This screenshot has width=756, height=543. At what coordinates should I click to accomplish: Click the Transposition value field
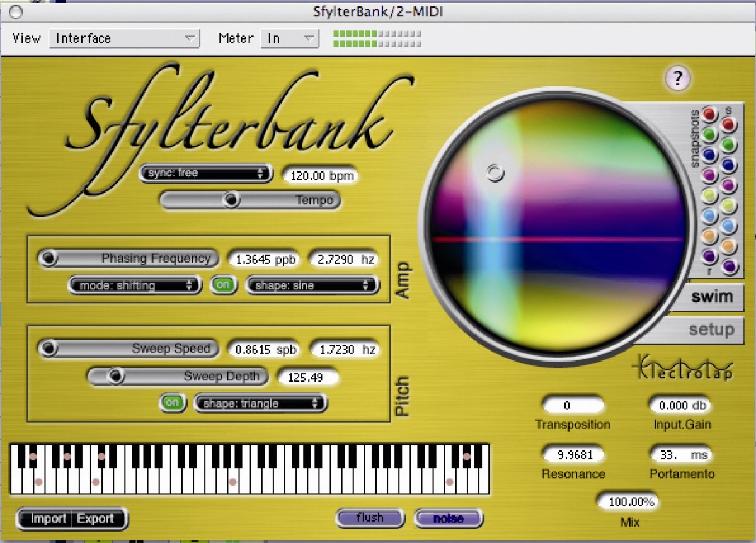click(573, 406)
